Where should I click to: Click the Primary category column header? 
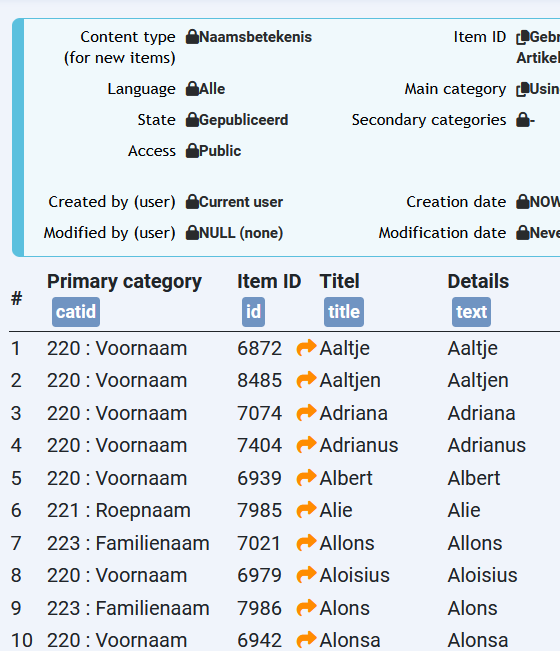124,281
